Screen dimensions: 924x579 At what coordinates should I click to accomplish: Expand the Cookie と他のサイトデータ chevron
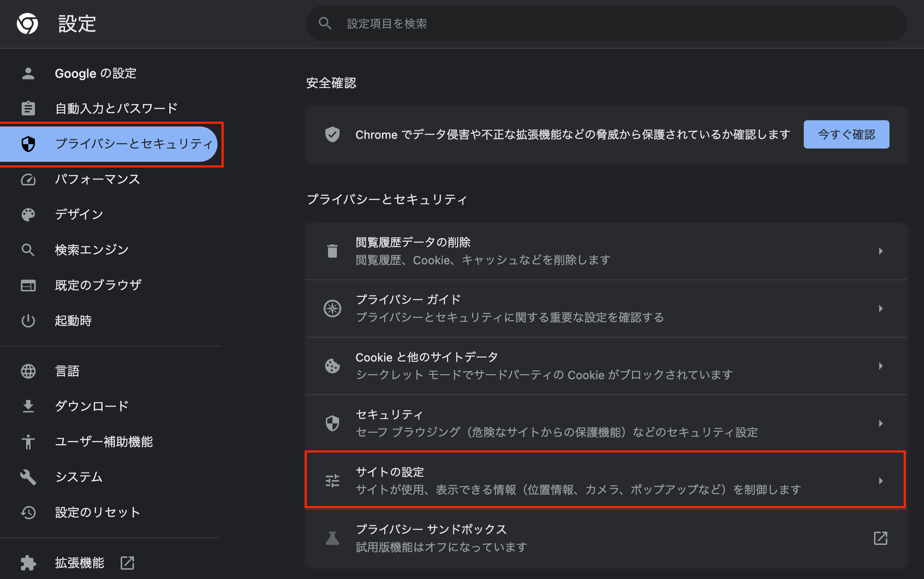[x=881, y=366]
